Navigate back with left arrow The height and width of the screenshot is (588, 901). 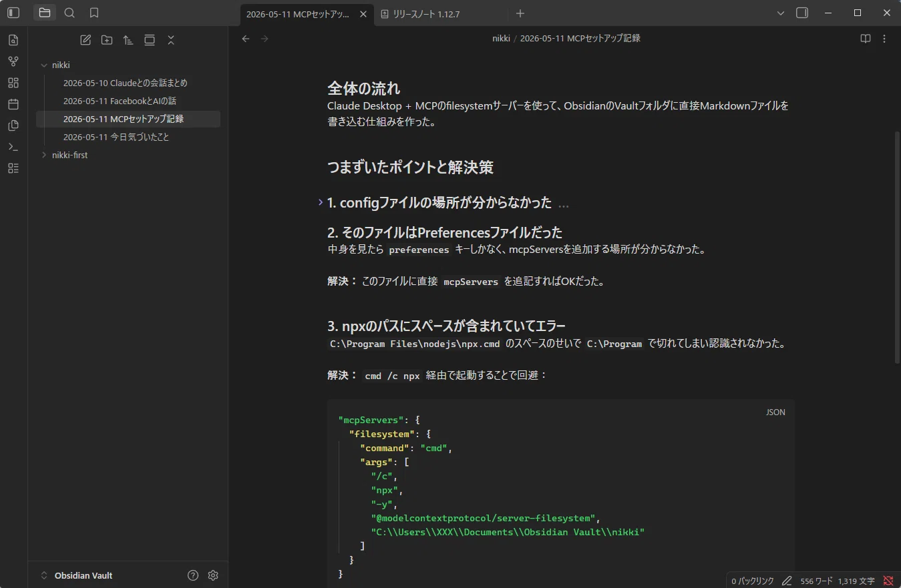(246, 39)
